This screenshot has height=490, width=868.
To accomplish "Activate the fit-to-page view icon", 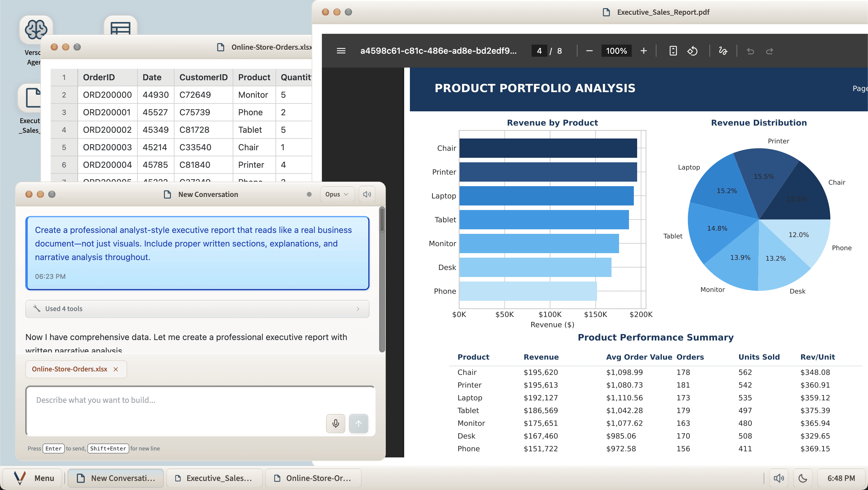I will [673, 51].
